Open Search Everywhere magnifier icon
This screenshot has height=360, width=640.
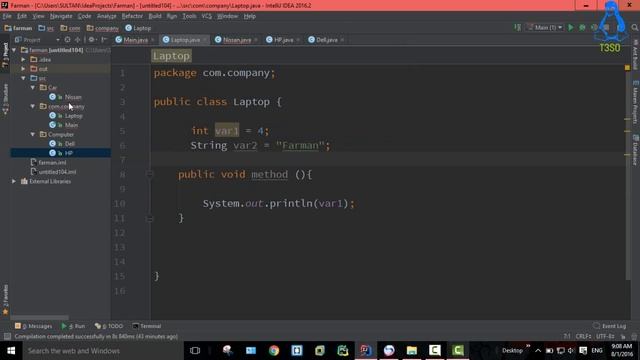[x=634, y=27]
